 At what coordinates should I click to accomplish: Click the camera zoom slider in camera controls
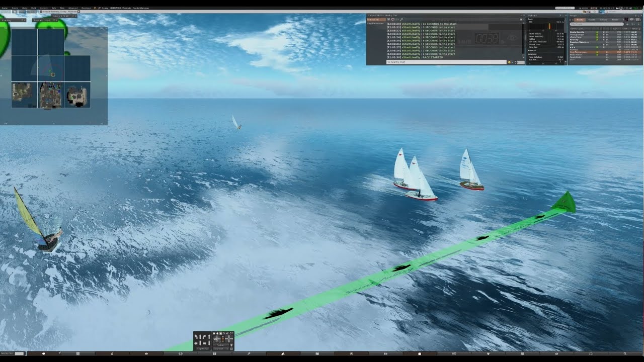click(x=223, y=339)
